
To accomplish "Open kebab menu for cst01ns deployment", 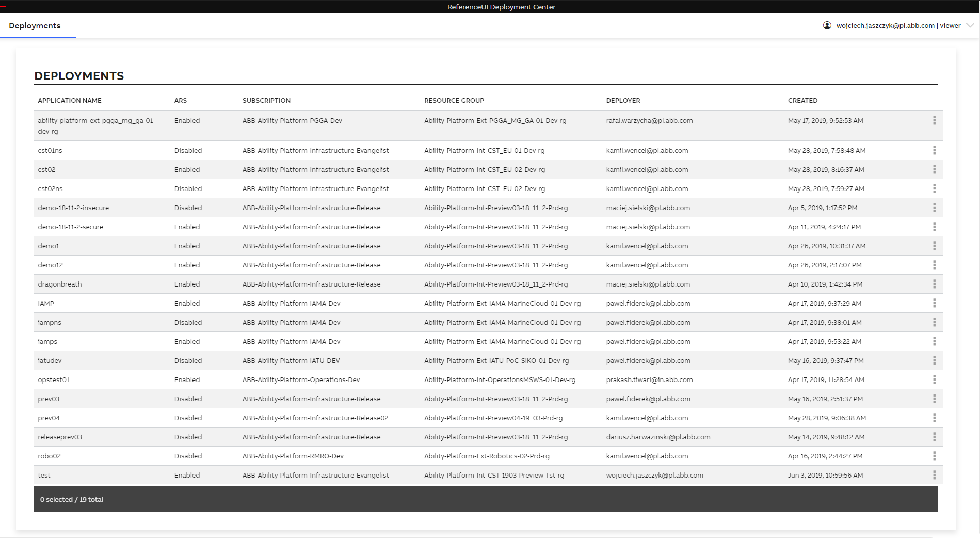I will click(934, 150).
